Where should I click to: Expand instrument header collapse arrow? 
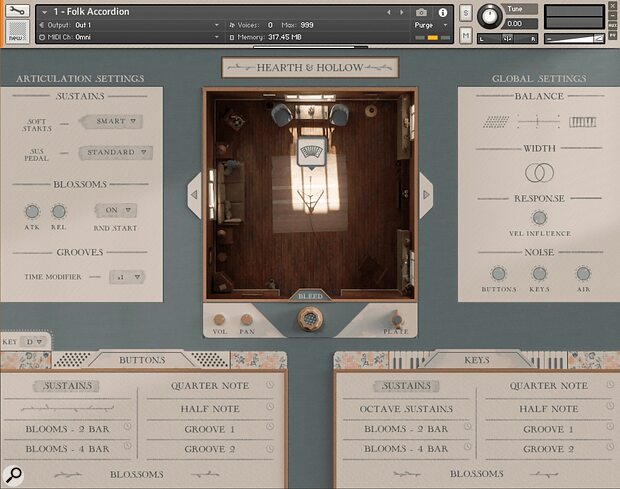(x=44, y=12)
